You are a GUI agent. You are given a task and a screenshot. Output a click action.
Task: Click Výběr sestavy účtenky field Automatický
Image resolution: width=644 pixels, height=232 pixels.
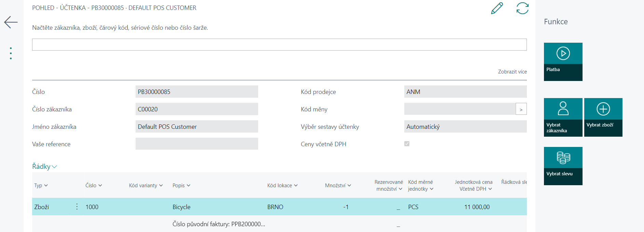465,126
